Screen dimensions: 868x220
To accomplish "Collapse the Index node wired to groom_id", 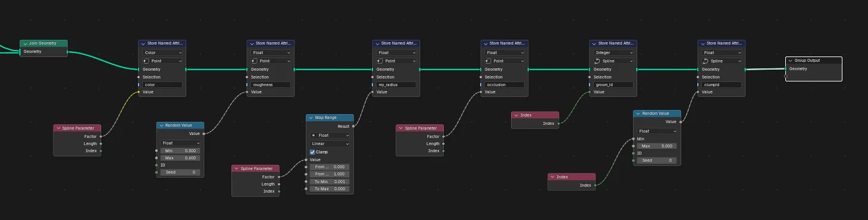I will (x=516, y=115).
